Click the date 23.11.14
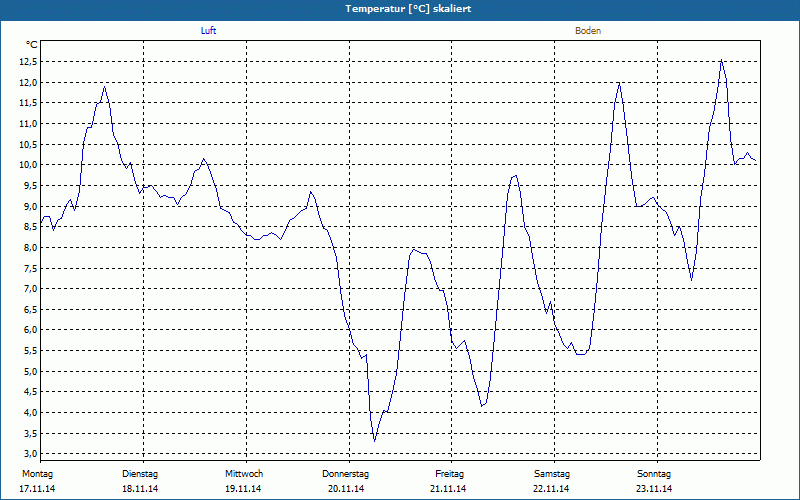The width and height of the screenshot is (800, 500). pos(654,489)
